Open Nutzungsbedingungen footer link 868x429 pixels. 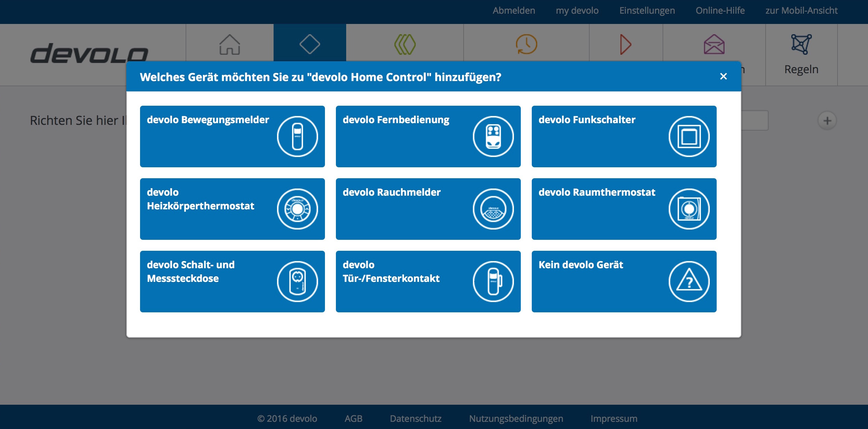click(516, 418)
